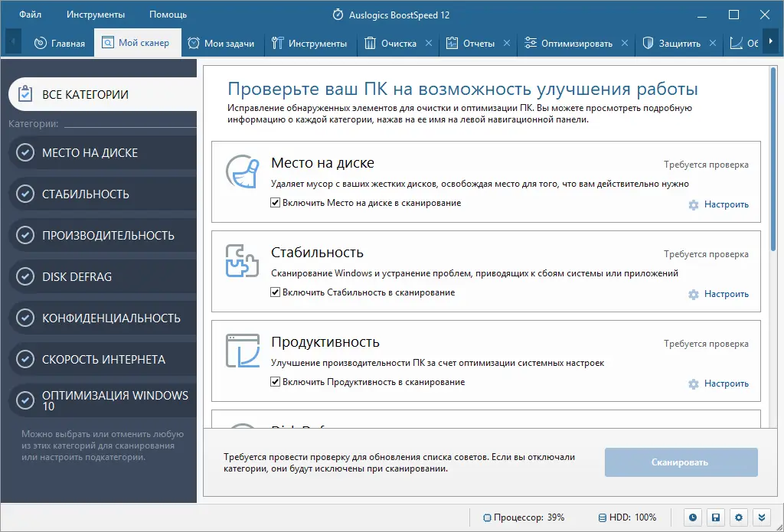This screenshot has width=784, height=532.
Task: Open settings via the gear icon in status bar
Action: coord(737,517)
